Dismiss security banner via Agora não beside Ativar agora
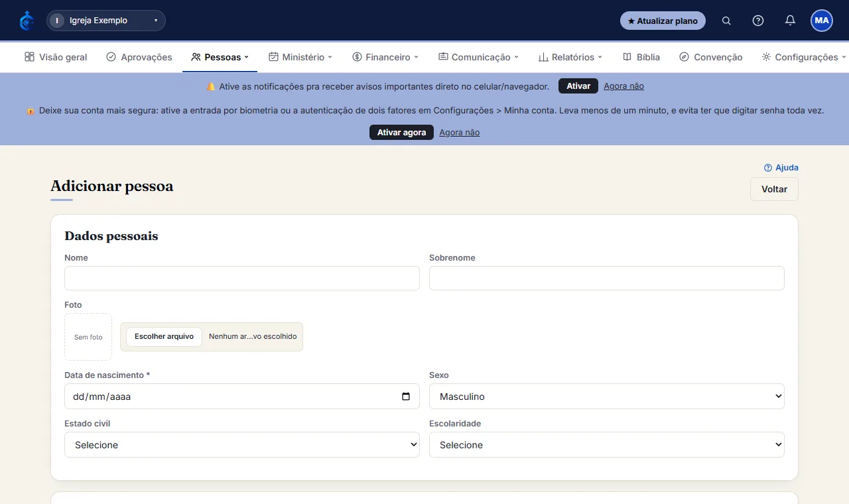The height and width of the screenshot is (504, 849). tap(459, 133)
